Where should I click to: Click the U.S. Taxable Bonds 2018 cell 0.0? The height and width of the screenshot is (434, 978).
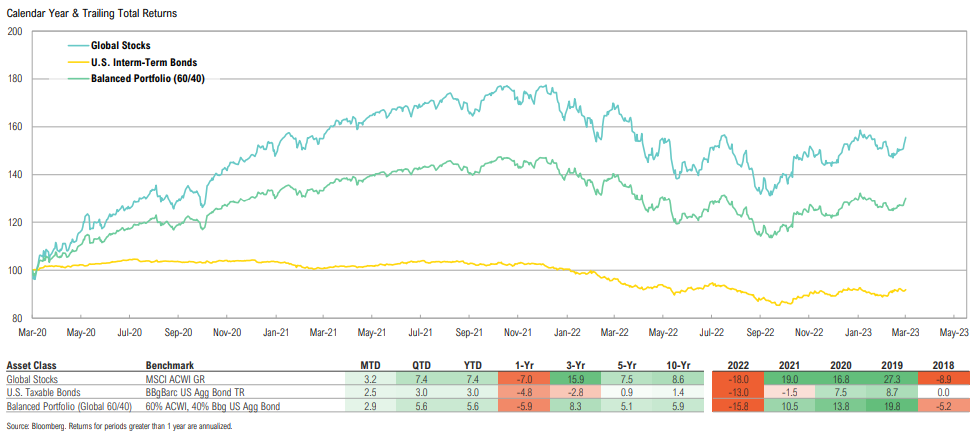tap(941, 394)
